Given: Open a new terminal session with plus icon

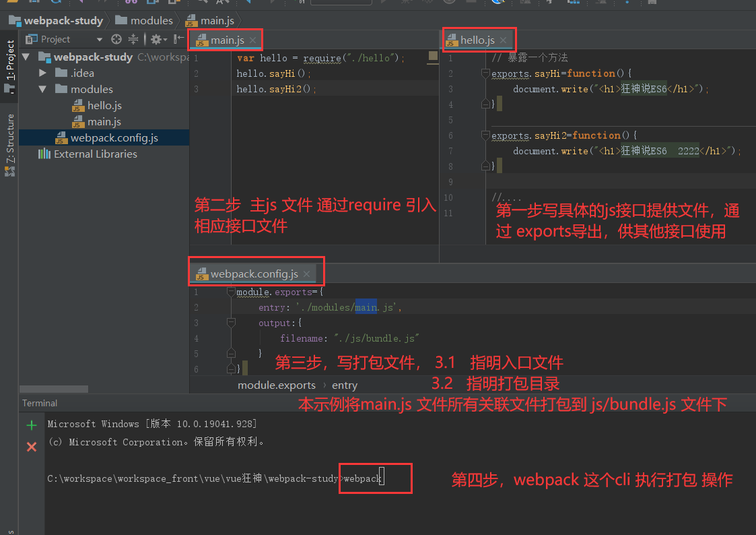Looking at the screenshot, I should tap(32, 425).
